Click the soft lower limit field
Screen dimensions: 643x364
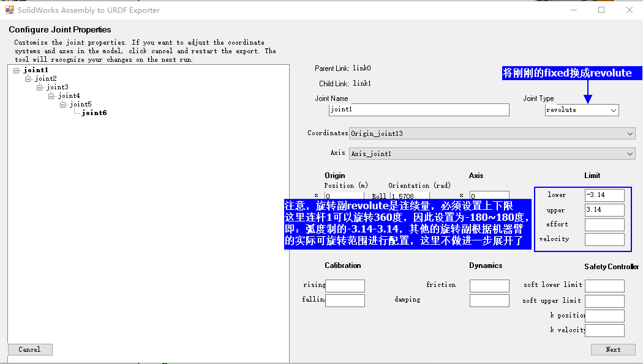(x=604, y=286)
